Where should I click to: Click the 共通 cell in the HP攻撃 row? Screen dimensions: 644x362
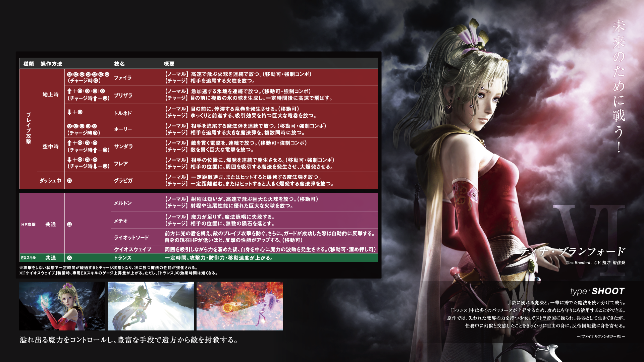point(51,224)
